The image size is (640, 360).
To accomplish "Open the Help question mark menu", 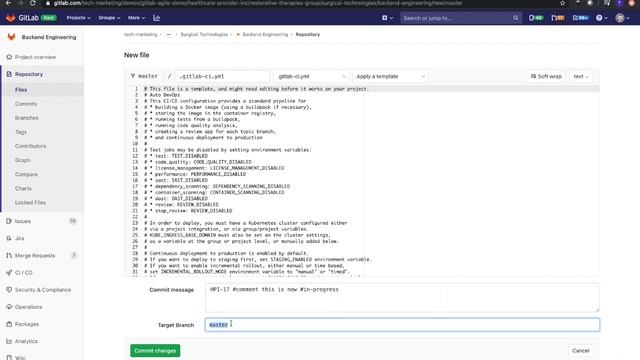I will click(x=601, y=18).
